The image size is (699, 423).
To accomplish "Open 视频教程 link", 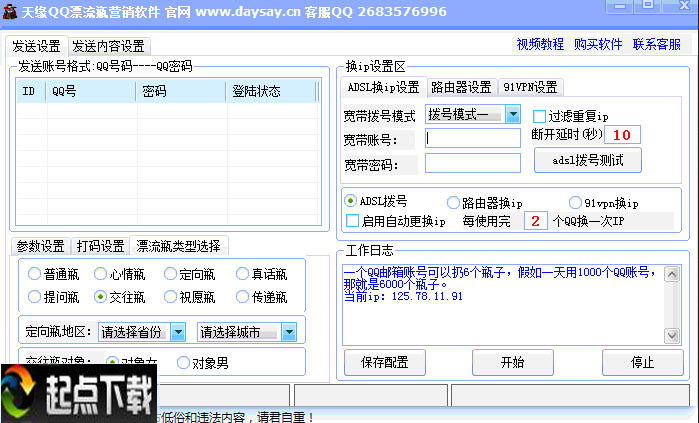I will 540,44.
